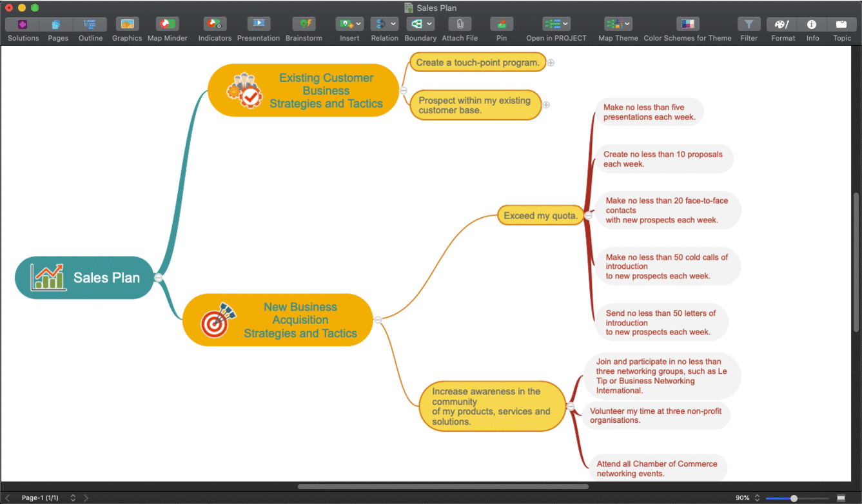
Task: Click the zoom slider in status bar
Action: coord(798,498)
